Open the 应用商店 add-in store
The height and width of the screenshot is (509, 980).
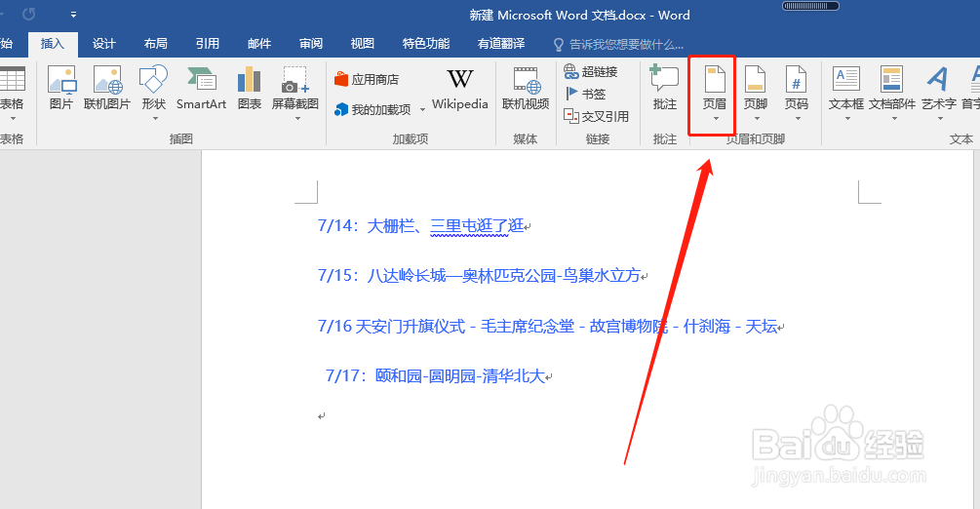point(367,79)
